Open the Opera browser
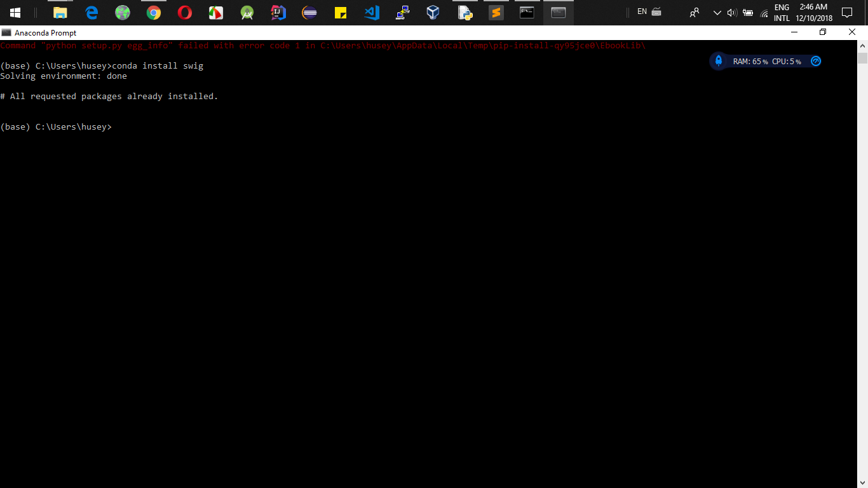This screenshot has height=488, width=868. point(184,12)
